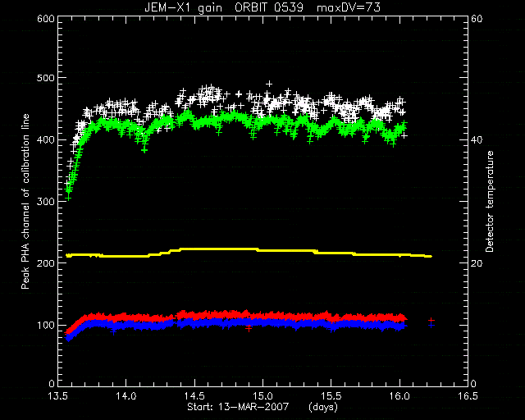Click the isolated blue cross near day 16.2
The height and width of the screenshot is (420, 525).
(x=431, y=325)
